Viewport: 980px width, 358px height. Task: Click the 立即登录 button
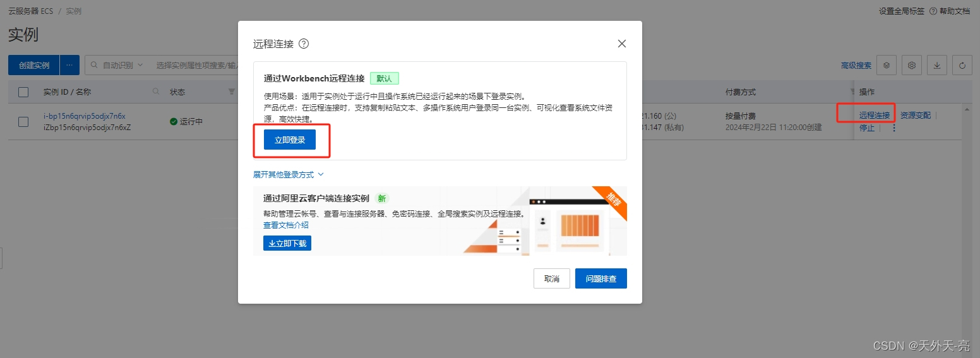[x=290, y=140]
